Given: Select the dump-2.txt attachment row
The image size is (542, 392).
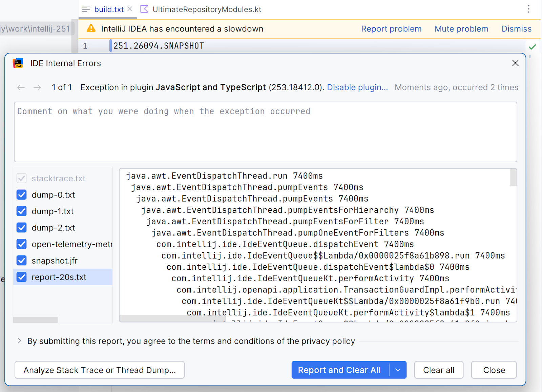Looking at the screenshot, I should pos(63,228).
